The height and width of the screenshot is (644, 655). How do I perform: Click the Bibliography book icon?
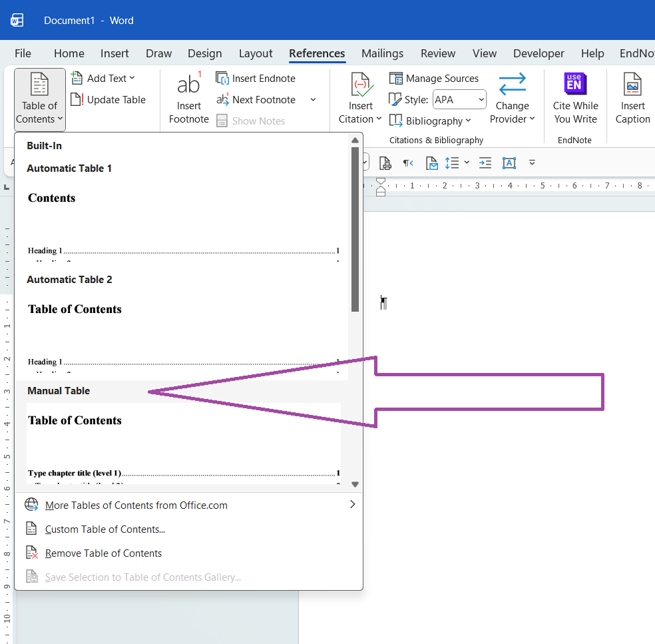[395, 121]
